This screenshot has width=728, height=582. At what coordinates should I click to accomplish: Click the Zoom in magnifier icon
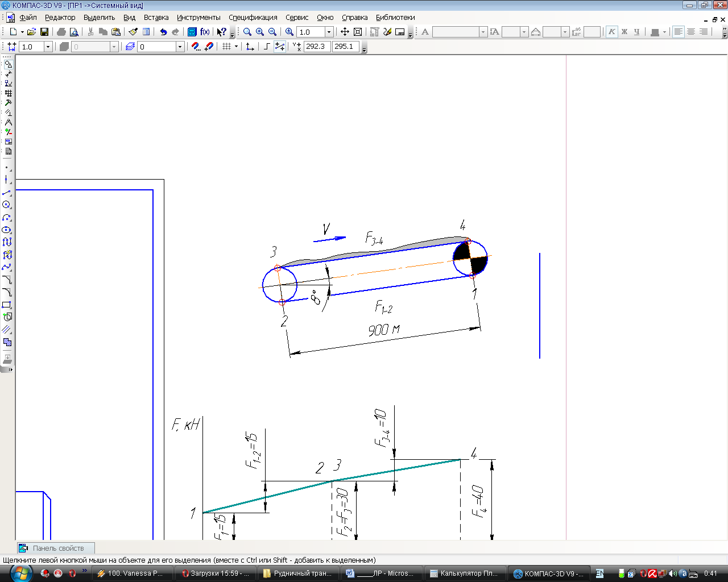(x=260, y=32)
